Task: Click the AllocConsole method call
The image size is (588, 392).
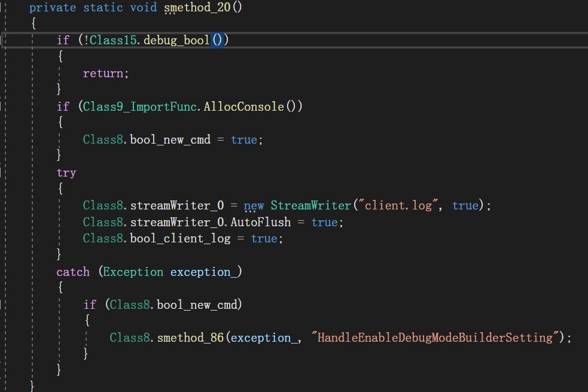Action: (243, 107)
